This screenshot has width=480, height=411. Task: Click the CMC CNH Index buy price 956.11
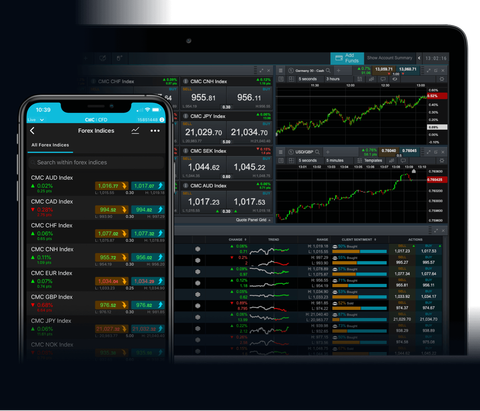(x=249, y=98)
